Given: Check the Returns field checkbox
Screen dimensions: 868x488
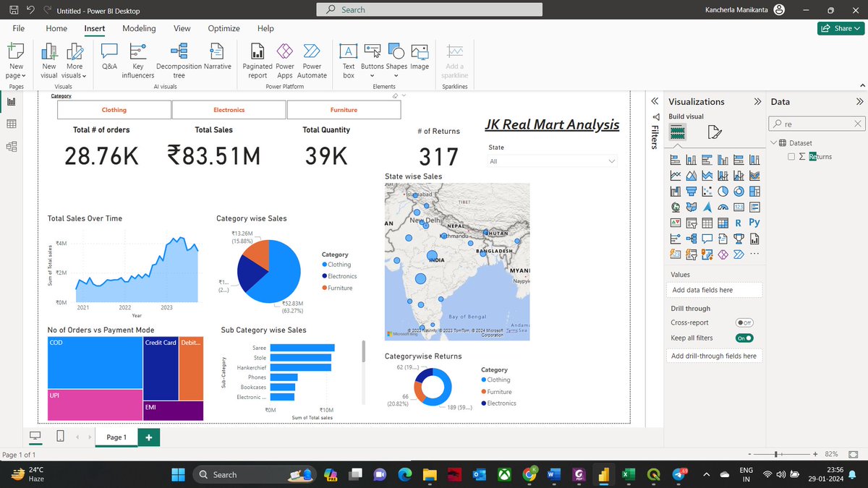Looking at the screenshot, I should pyautogui.click(x=791, y=156).
